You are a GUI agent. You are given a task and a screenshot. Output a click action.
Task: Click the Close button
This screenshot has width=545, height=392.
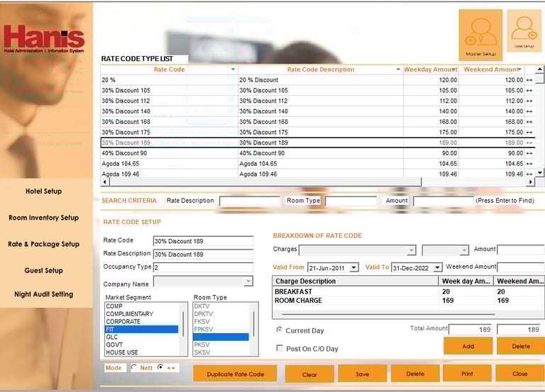520,374
